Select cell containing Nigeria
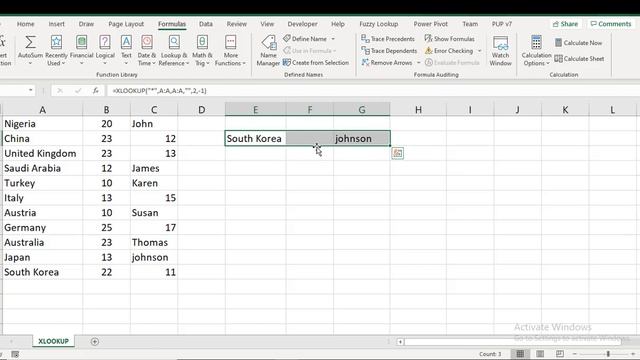This screenshot has width=640, height=360. (42, 124)
